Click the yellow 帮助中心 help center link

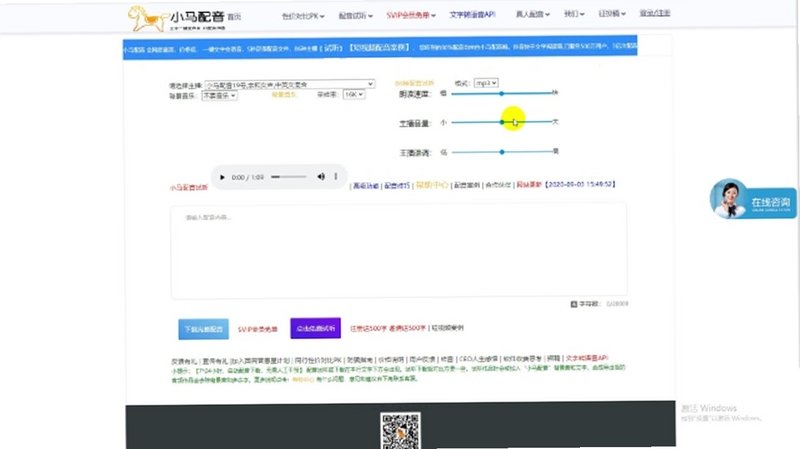point(432,185)
